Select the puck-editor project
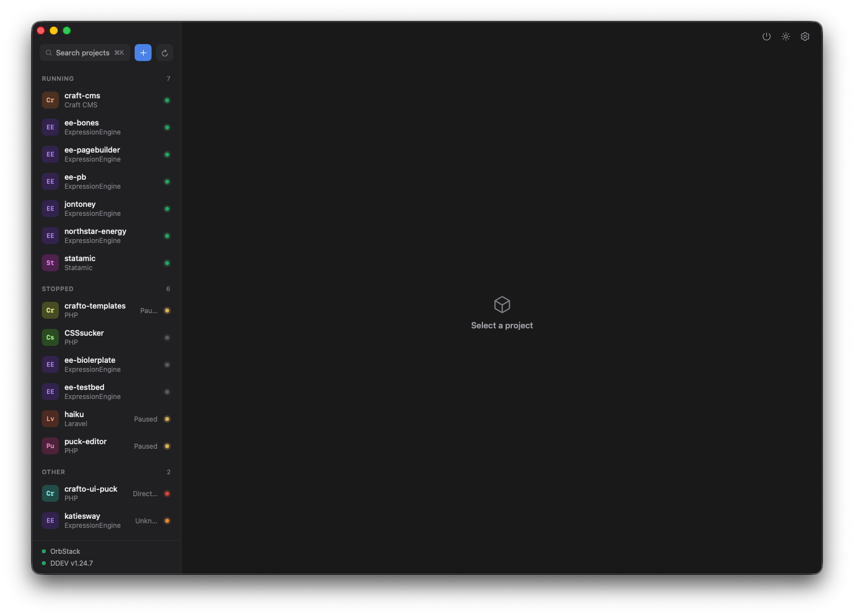The image size is (854, 616). (x=106, y=446)
